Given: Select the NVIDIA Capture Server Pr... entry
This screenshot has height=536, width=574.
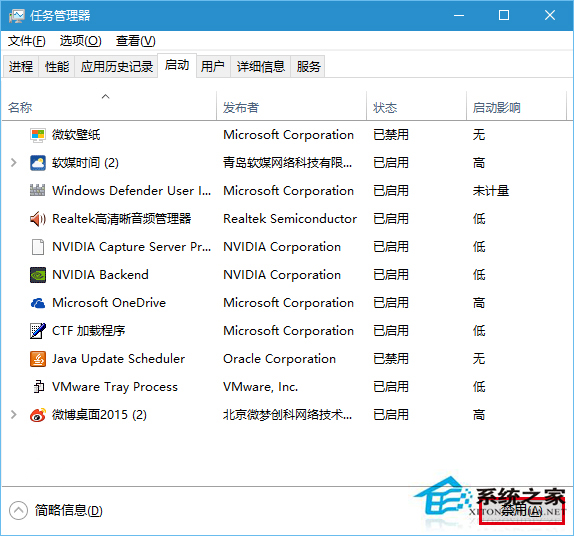Looking at the screenshot, I should (x=131, y=247).
